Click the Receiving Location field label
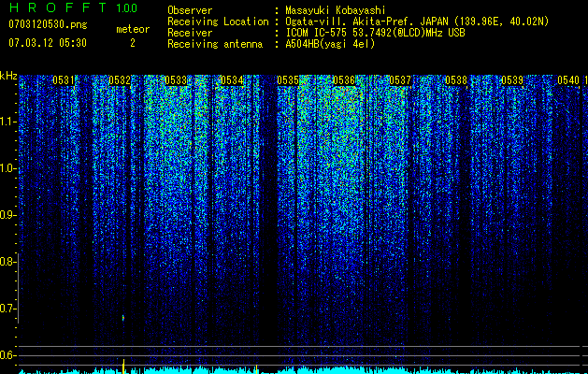This screenshot has height=374, width=588. (218, 22)
